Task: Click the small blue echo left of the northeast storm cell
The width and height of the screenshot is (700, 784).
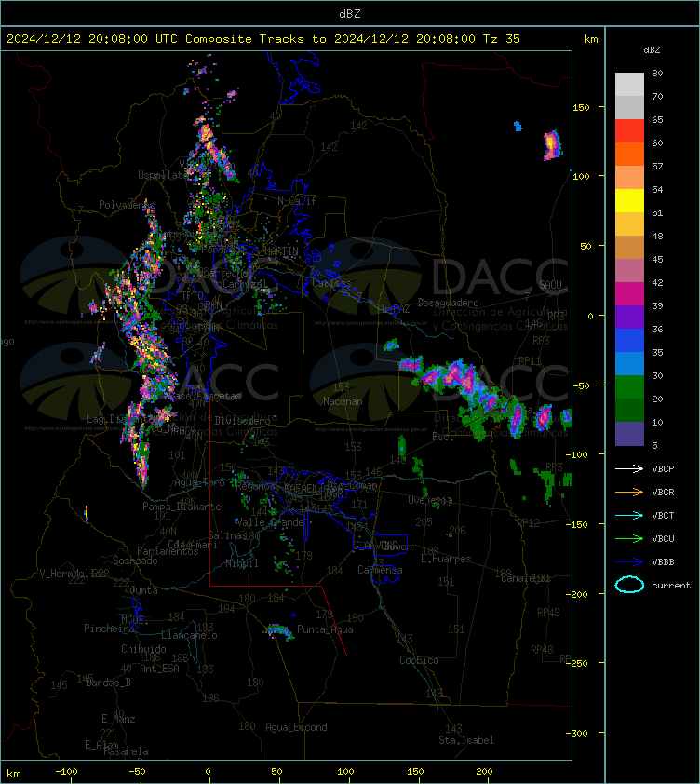Action: pos(518,126)
